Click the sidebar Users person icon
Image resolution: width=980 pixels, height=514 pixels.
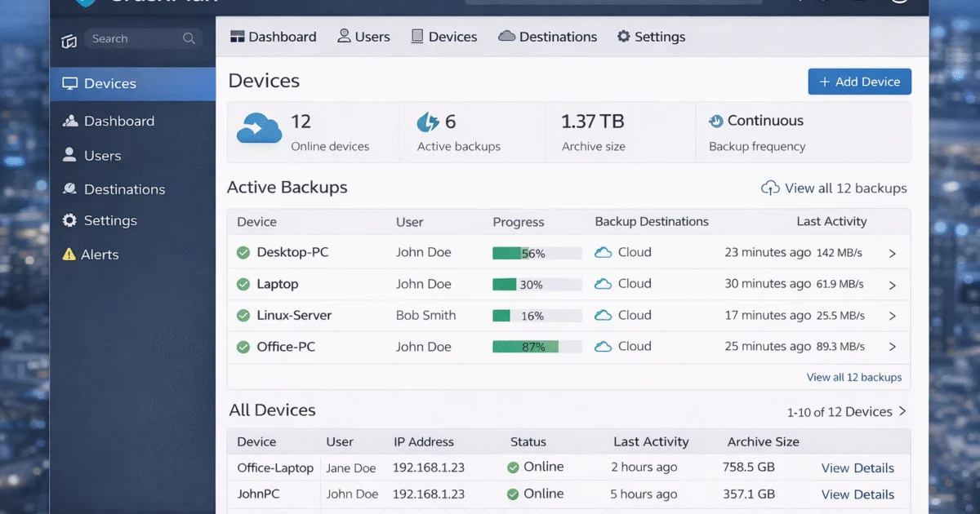click(x=69, y=155)
